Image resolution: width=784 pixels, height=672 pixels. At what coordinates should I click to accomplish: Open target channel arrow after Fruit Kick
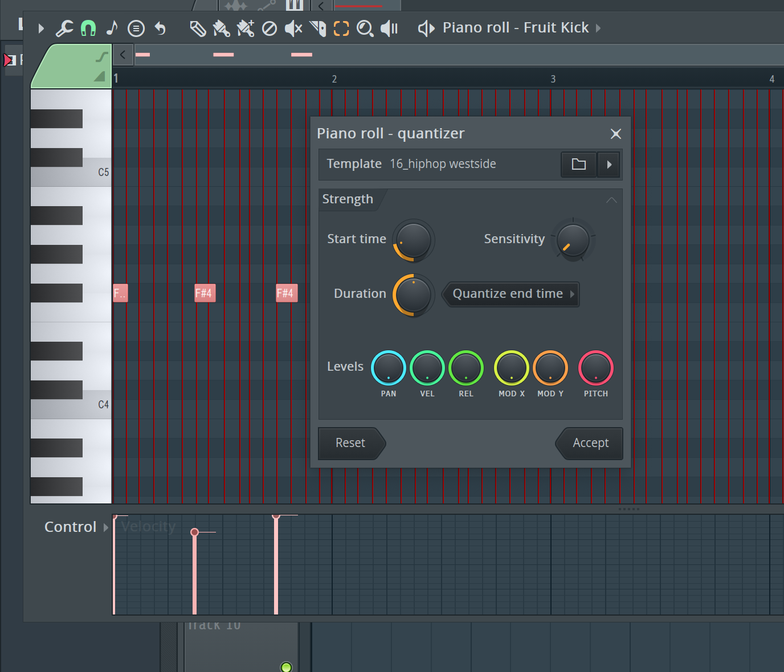[x=598, y=28]
